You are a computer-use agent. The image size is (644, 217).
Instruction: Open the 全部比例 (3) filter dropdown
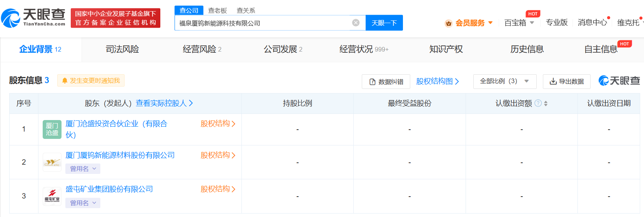point(504,81)
